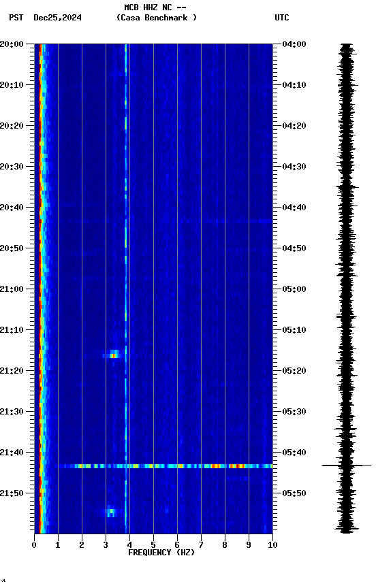Click frequency axis tick label '4'
This screenshot has width=376, height=588.
click(x=129, y=545)
